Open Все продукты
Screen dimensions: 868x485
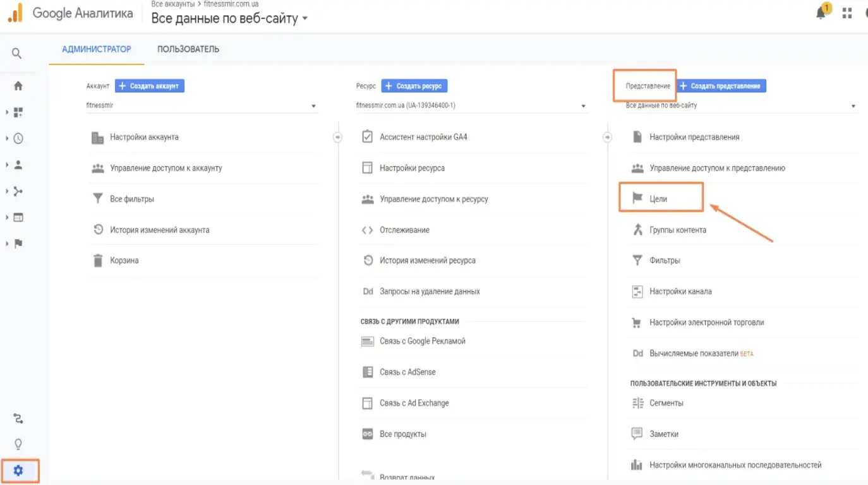coord(403,434)
